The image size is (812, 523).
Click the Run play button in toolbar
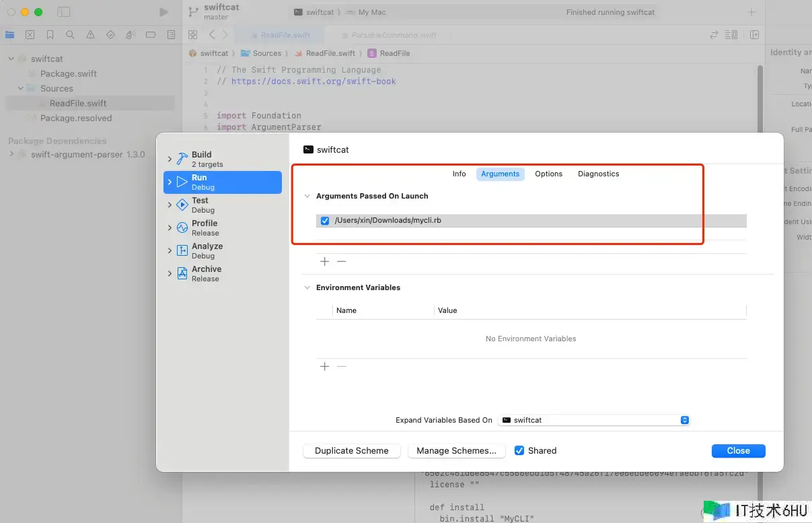[x=164, y=12]
